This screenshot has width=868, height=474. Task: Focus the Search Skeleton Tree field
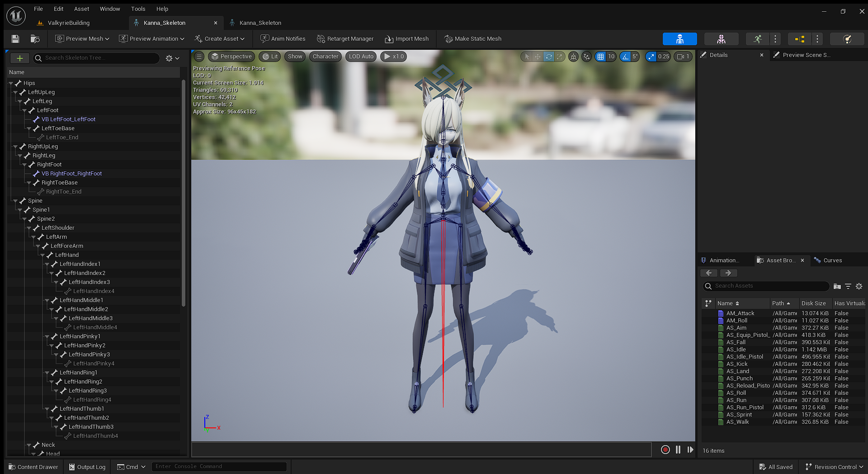[x=96, y=58]
